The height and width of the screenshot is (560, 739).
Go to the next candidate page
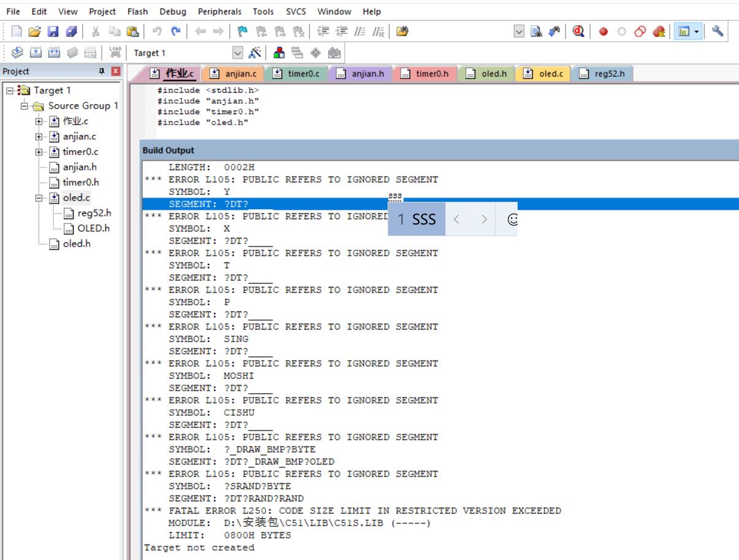click(484, 219)
